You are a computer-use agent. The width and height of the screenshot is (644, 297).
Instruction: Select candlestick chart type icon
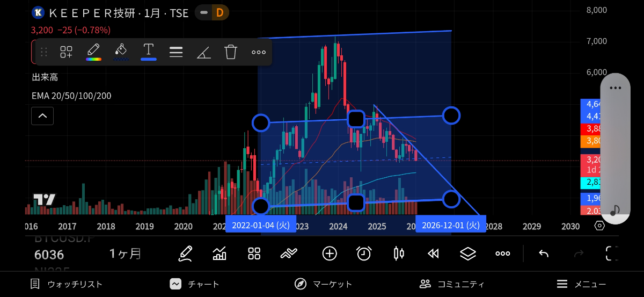399,253
